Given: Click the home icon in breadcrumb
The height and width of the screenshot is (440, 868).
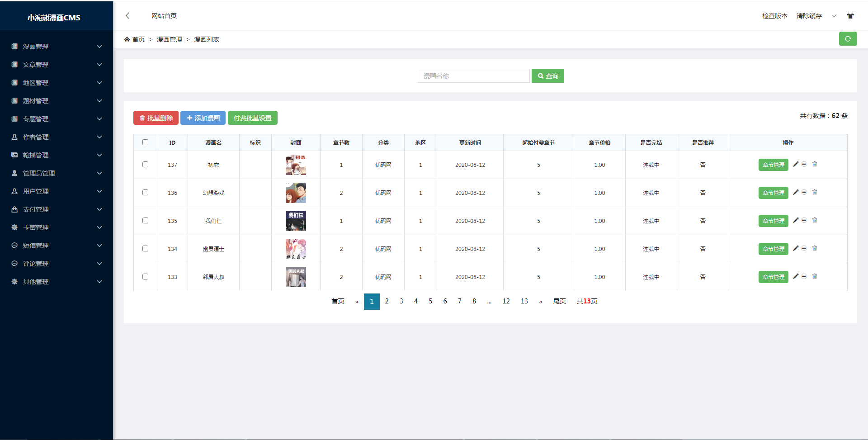Looking at the screenshot, I should click(127, 39).
